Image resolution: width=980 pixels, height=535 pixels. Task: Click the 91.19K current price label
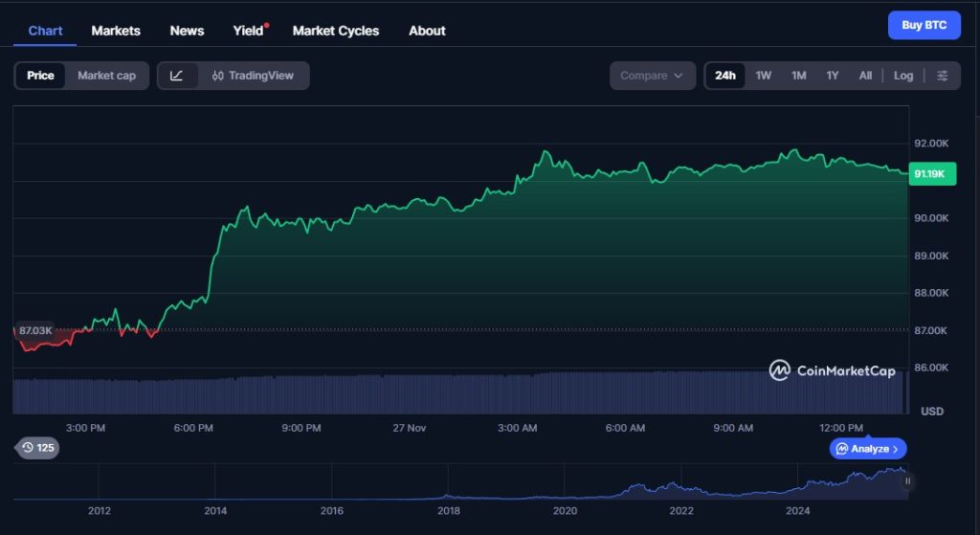click(x=929, y=174)
